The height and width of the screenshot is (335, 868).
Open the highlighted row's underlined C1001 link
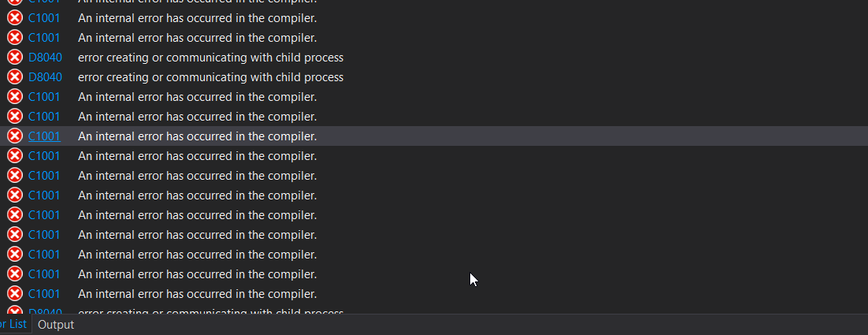tap(44, 136)
